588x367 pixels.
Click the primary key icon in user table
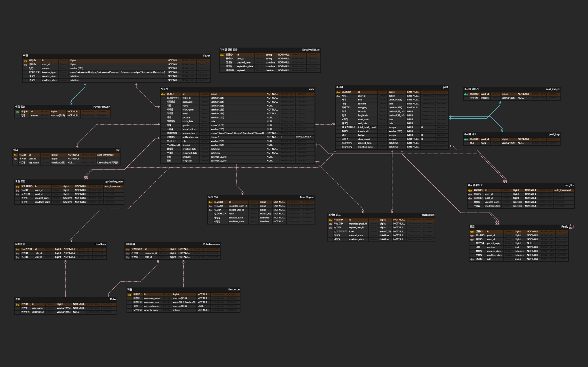click(163, 94)
